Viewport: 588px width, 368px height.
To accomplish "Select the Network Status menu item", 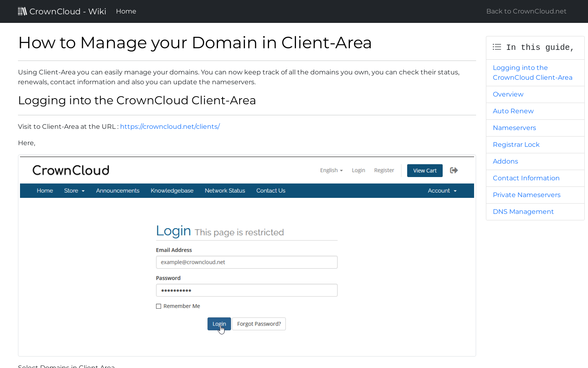I will 225,191.
